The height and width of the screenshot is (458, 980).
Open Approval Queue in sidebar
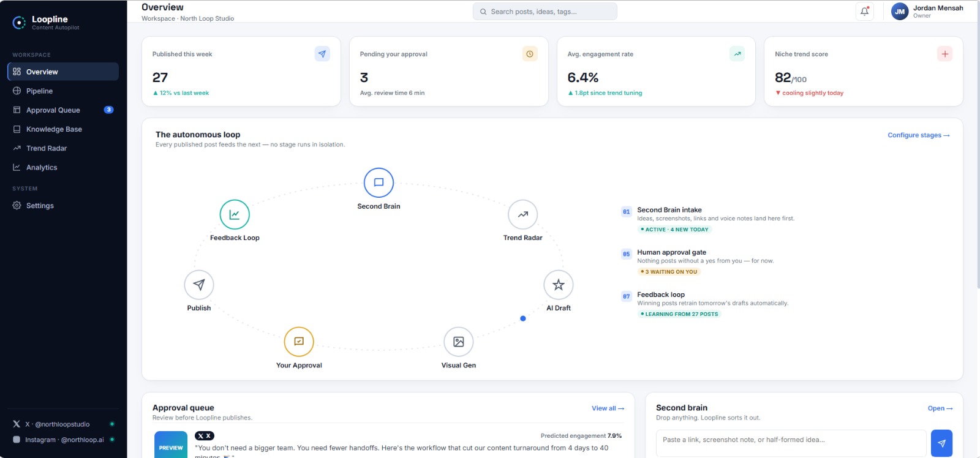point(63,110)
